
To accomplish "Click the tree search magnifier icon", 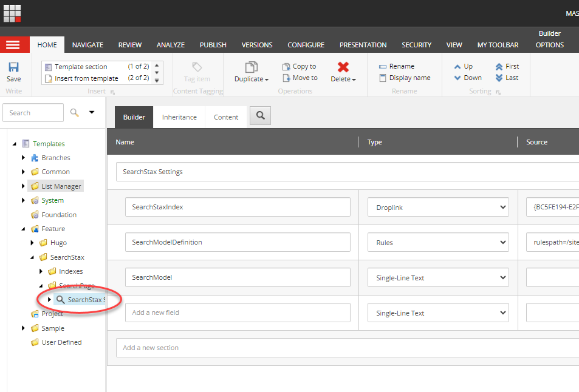I will coord(75,112).
